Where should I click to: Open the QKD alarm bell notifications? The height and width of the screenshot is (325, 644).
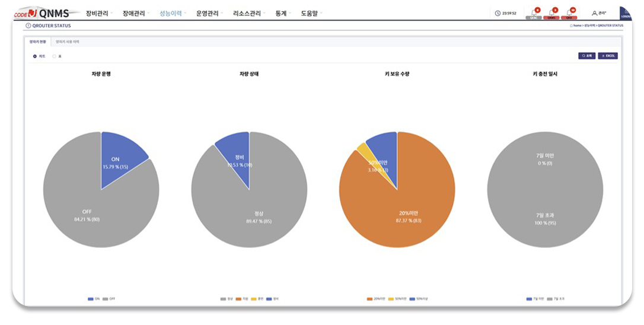click(x=569, y=12)
